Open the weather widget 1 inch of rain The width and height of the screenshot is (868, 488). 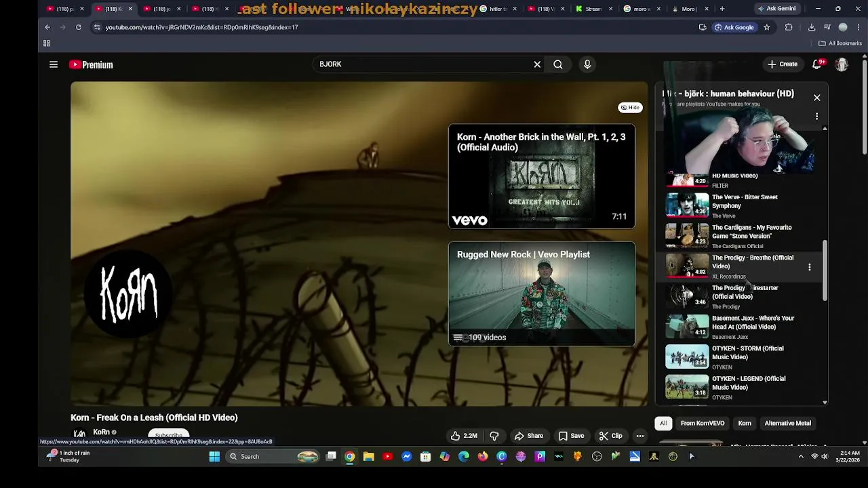pyautogui.click(x=68, y=456)
